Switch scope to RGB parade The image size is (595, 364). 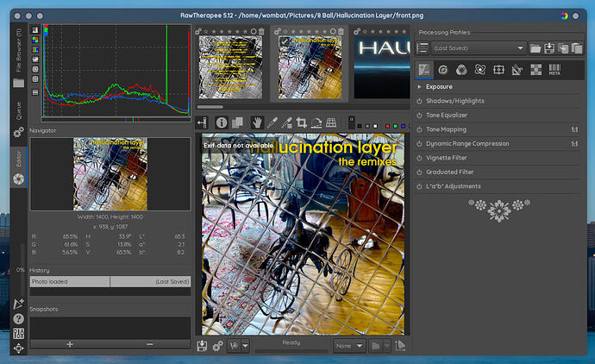pyautogui.click(x=34, y=49)
